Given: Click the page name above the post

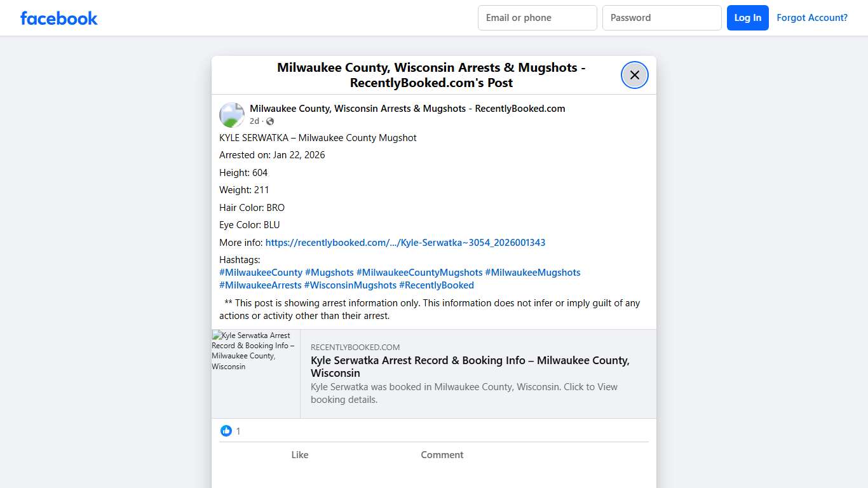Looking at the screenshot, I should 407,108.
